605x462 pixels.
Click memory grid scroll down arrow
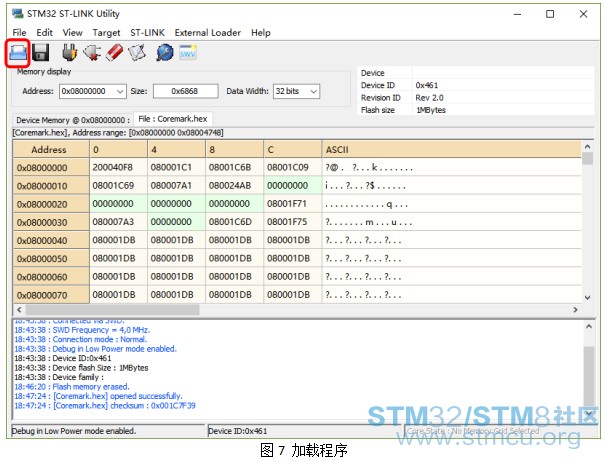[587, 298]
